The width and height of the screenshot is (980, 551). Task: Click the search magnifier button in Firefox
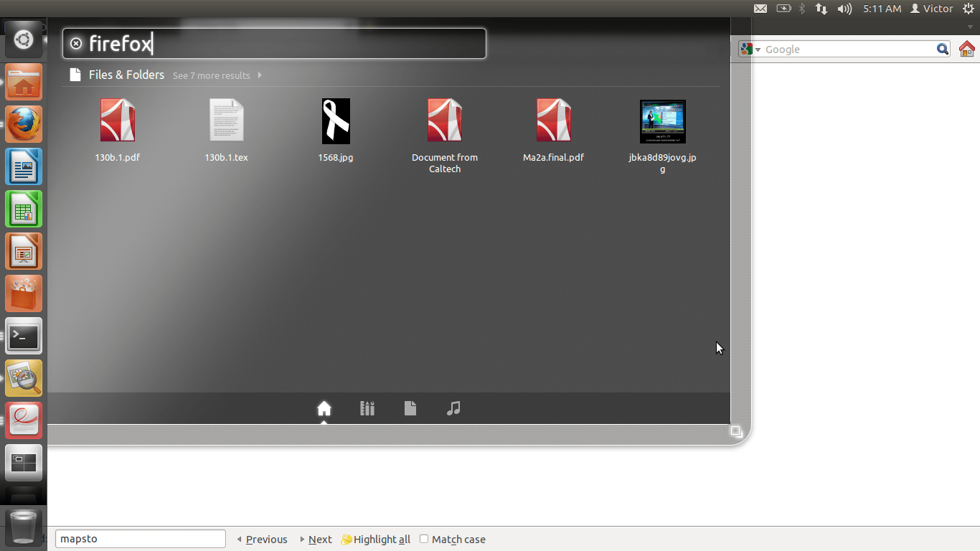943,50
